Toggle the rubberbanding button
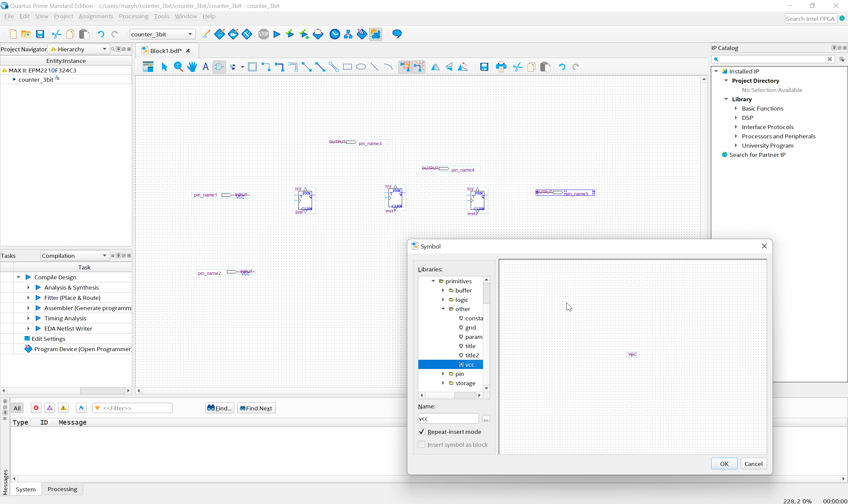Screen dimensions: 848x504 tap(405, 67)
